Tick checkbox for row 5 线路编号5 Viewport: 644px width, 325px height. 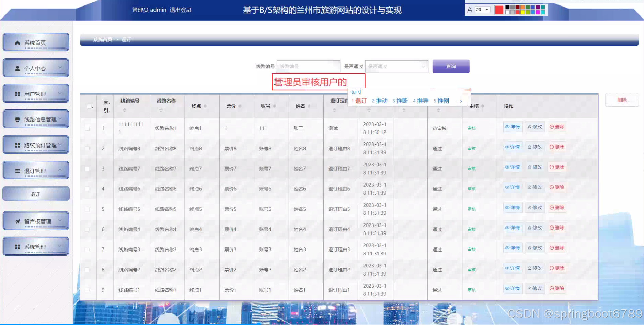[x=87, y=209]
